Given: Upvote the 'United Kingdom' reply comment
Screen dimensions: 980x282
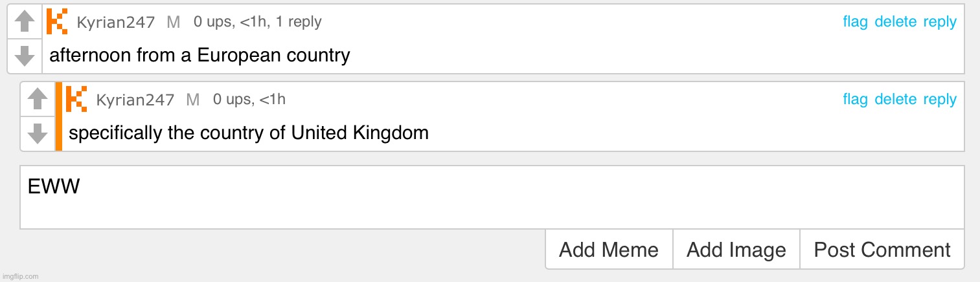Looking at the screenshot, I should [x=38, y=99].
